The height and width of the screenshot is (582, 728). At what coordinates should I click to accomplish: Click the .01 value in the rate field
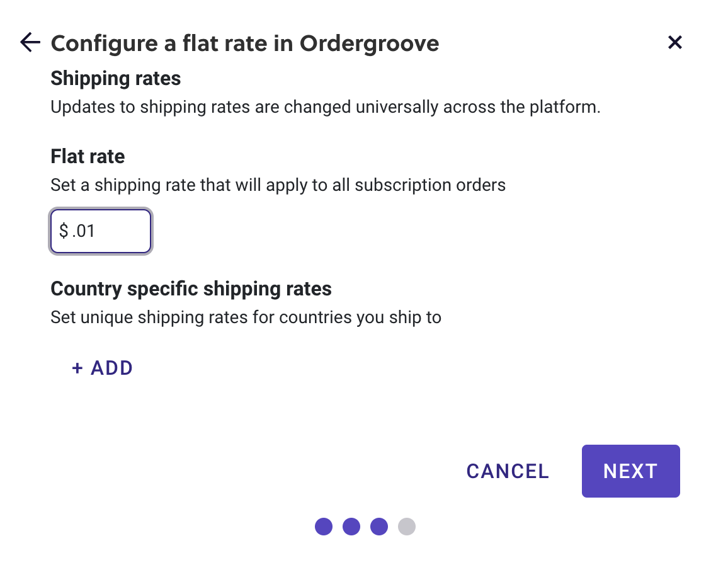[84, 231]
